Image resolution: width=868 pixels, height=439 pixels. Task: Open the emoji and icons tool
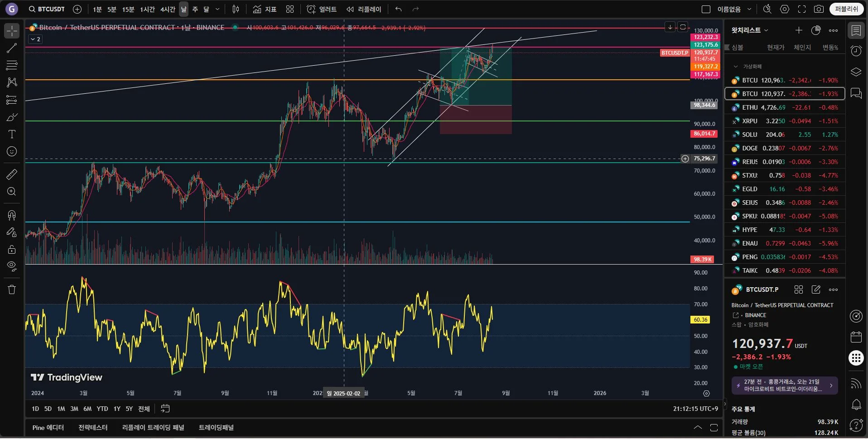coord(12,151)
